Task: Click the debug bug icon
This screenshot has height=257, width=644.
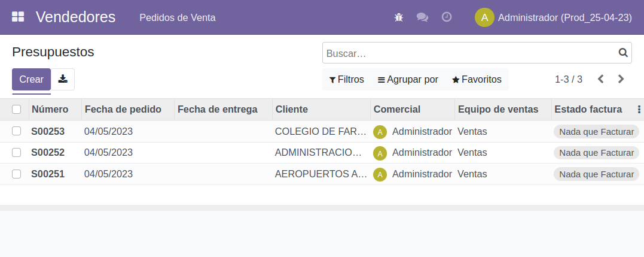Action: tap(399, 17)
